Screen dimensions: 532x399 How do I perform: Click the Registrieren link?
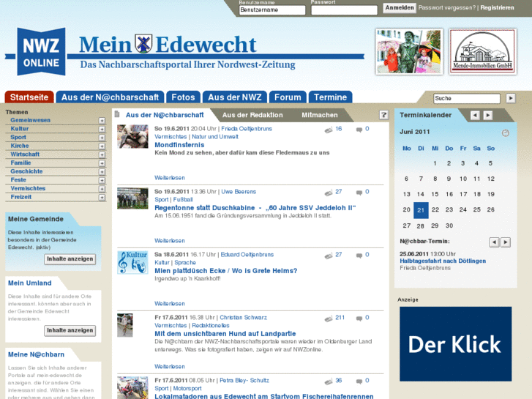coord(497,7)
